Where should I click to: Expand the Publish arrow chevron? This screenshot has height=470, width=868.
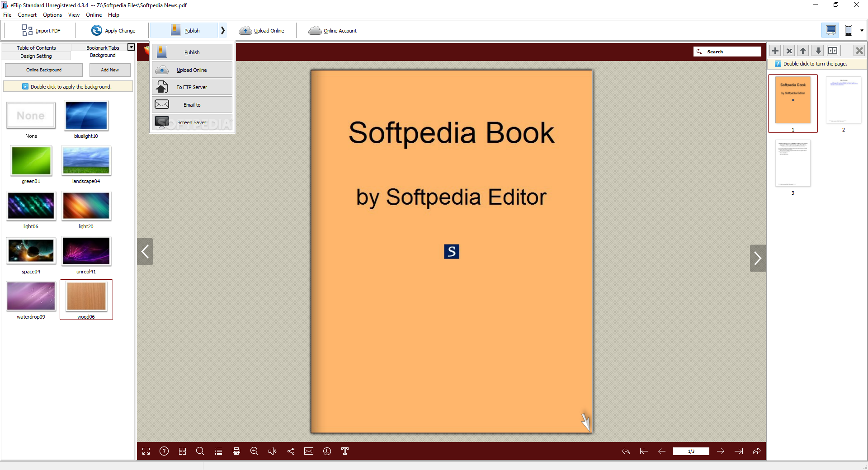tap(223, 31)
